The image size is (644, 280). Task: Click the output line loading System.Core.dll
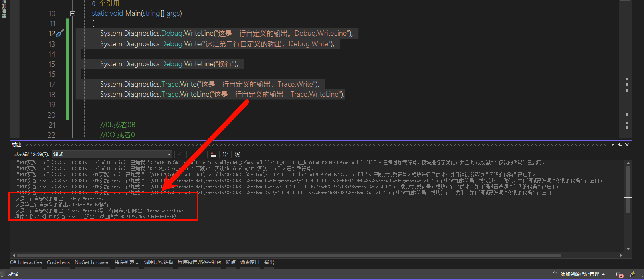click(x=287, y=187)
